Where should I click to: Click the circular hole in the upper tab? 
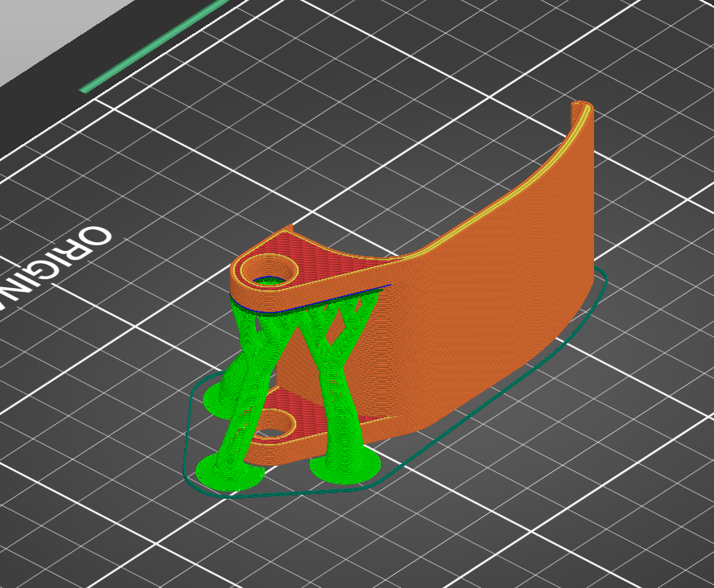pos(269,272)
